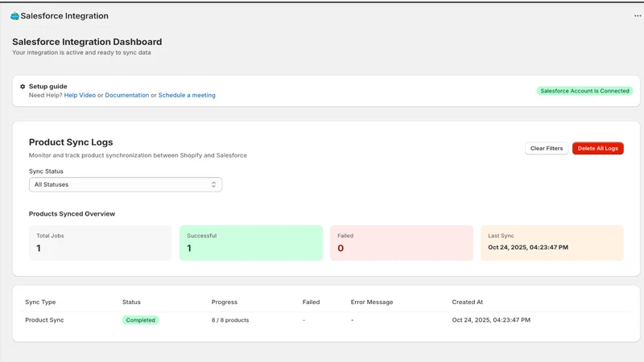Screen dimensions: 644x362
Task: Click the 8 / 8 products progress cell
Action: pos(230,320)
